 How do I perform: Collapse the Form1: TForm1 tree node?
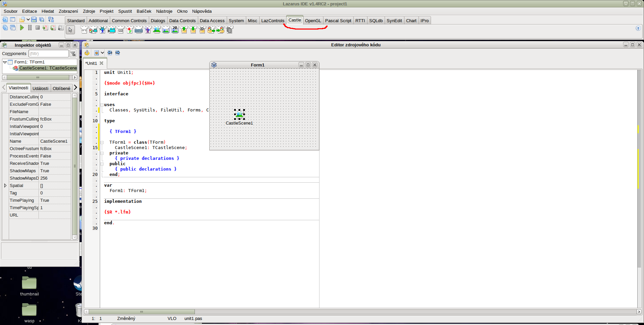click(5, 62)
